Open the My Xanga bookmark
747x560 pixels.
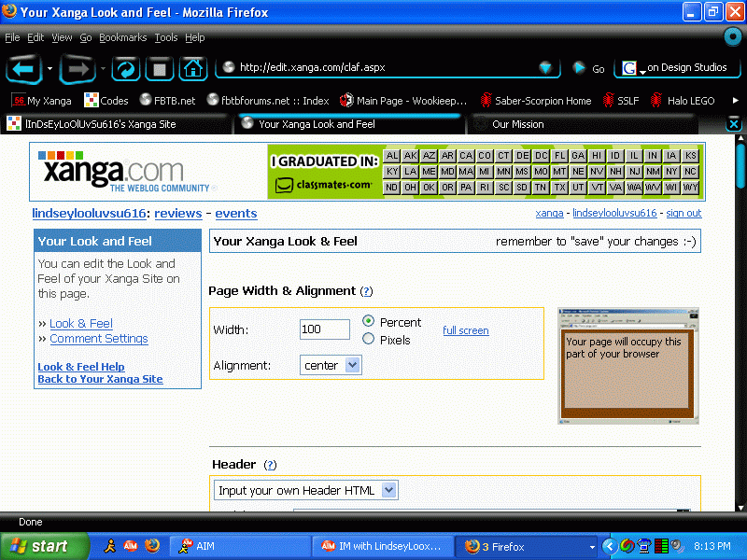coord(41,101)
